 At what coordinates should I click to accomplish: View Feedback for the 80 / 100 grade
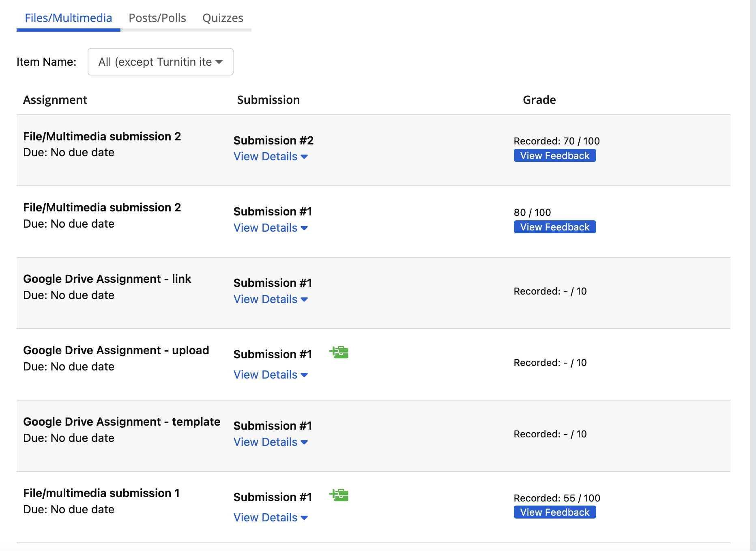(555, 227)
